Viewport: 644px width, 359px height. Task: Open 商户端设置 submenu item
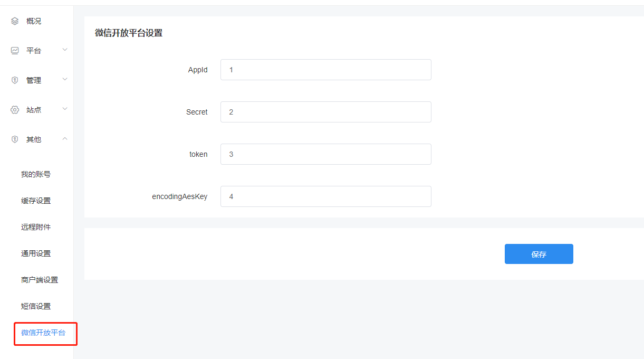tap(40, 280)
